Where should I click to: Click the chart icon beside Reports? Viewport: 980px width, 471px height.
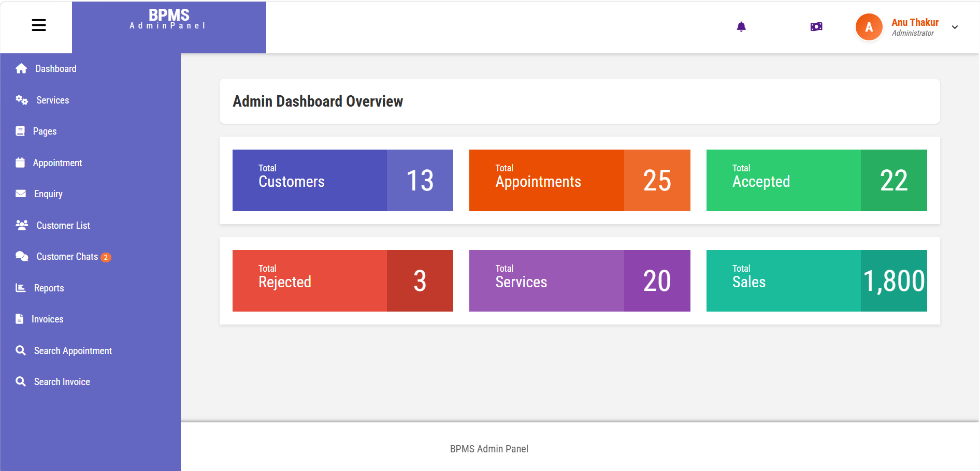click(21, 288)
